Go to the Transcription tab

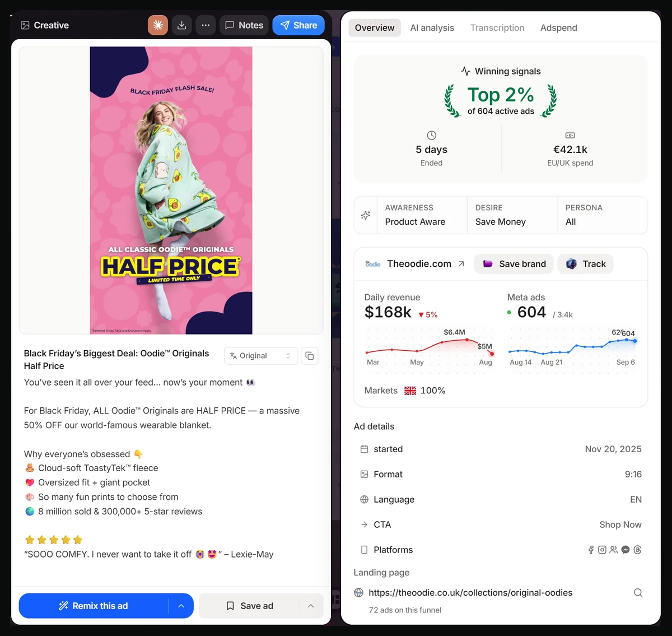point(497,28)
